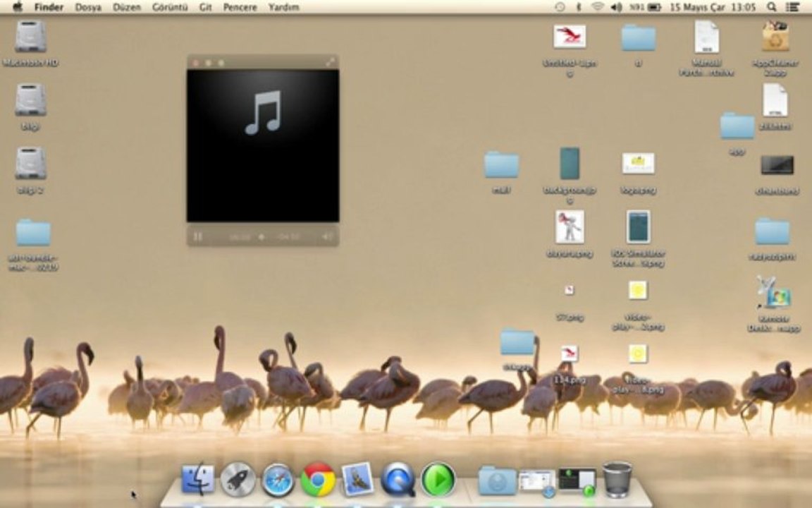
Task: Close the music player window
Action: click(x=196, y=63)
